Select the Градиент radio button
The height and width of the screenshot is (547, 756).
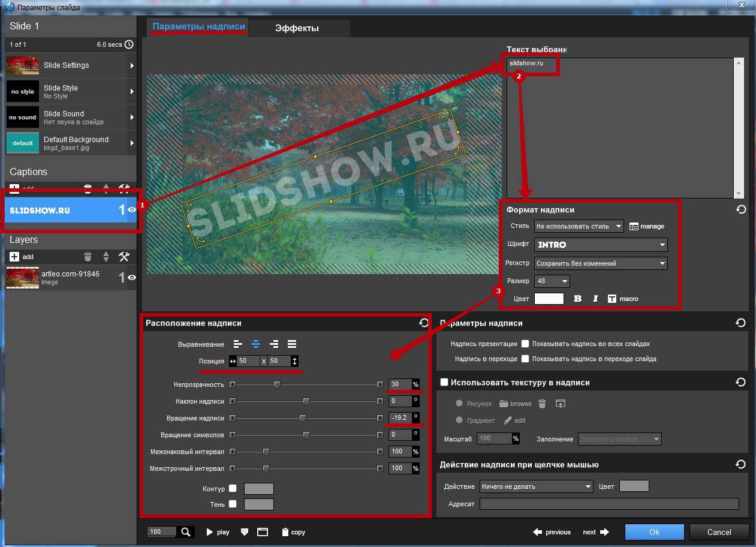pyautogui.click(x=459, y=420)
